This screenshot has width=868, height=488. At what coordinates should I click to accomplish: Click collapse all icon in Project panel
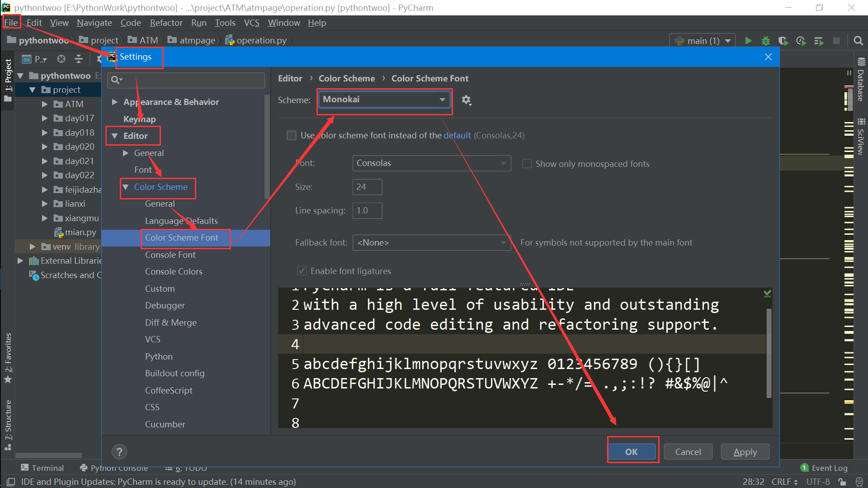pos(79,59)
